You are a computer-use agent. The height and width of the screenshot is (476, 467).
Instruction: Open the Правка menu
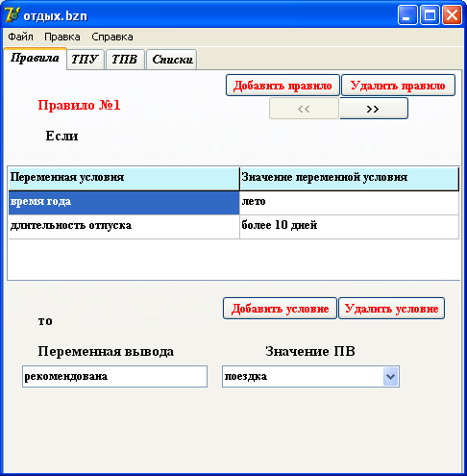[x=62, y=37]
